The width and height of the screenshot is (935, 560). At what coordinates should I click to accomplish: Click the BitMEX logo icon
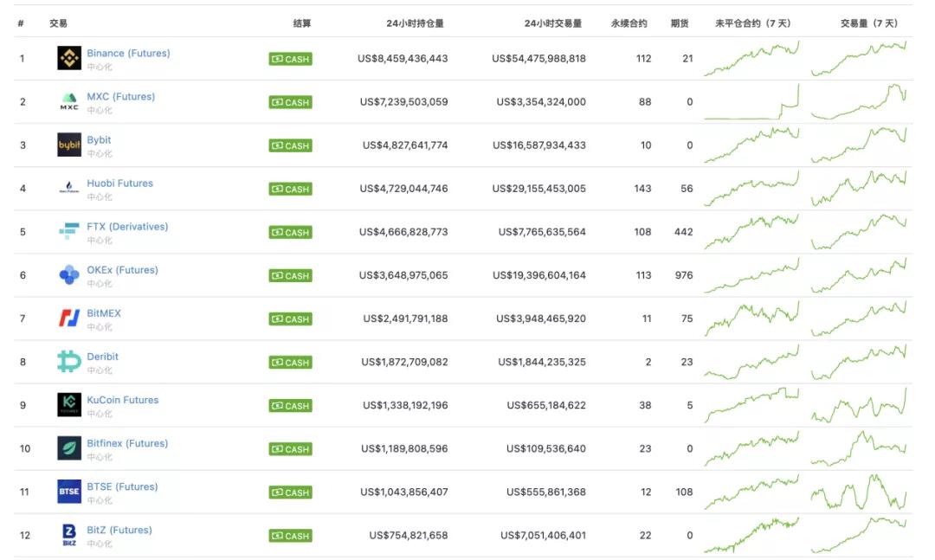point(69,319)
